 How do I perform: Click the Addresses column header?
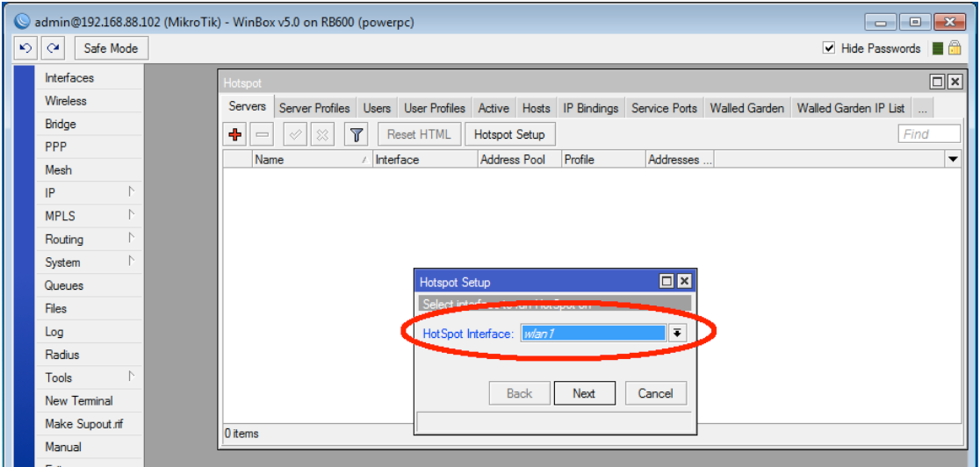pyautogui.click(x=680, y=160)
